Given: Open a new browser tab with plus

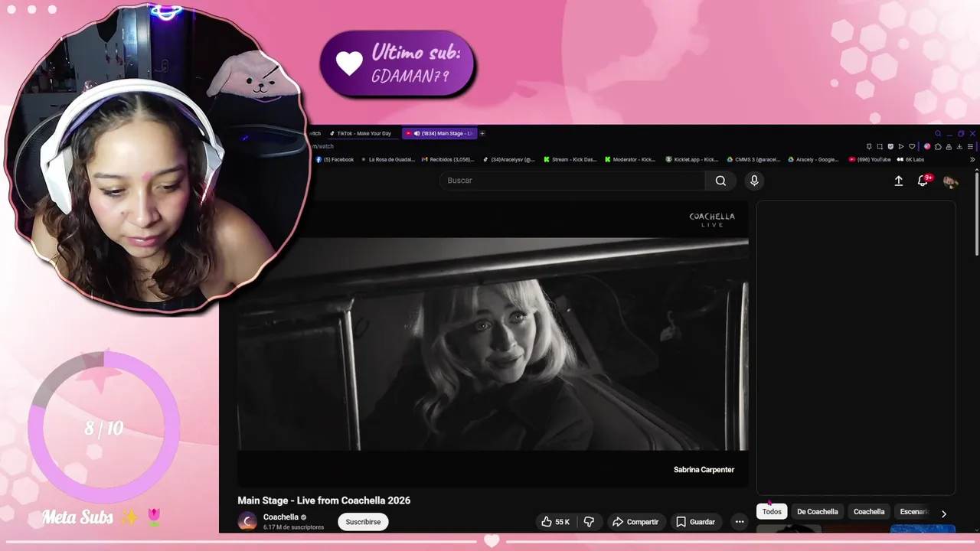Looking at the screenshot, I should (x=482, y=133).
